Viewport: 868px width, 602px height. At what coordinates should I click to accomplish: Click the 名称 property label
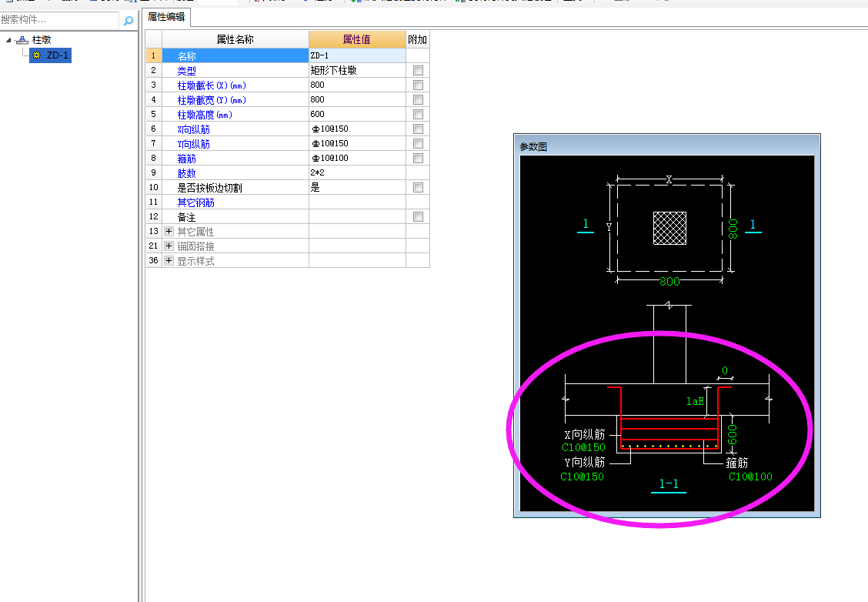186,56
